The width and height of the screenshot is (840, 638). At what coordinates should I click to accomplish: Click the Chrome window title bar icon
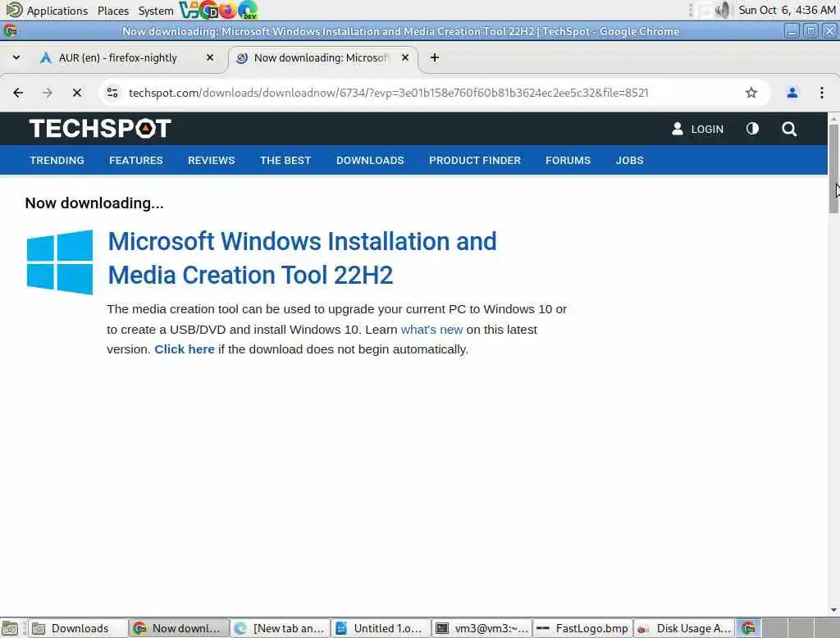coord(10,31)
